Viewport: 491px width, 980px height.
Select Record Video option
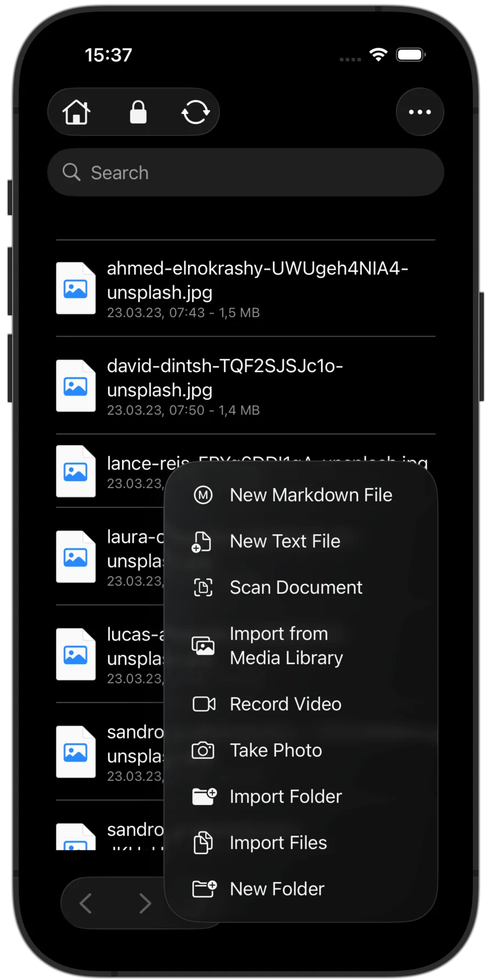pos(285,704)
